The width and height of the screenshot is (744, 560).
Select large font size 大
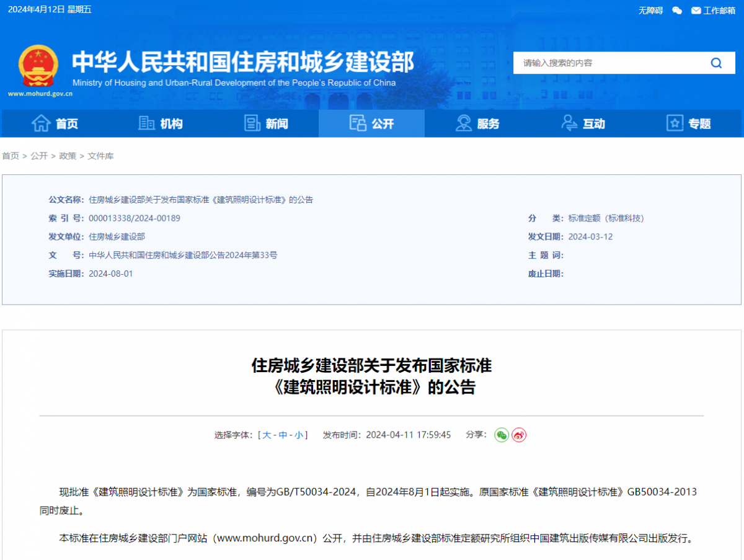[x=267, y=435]
